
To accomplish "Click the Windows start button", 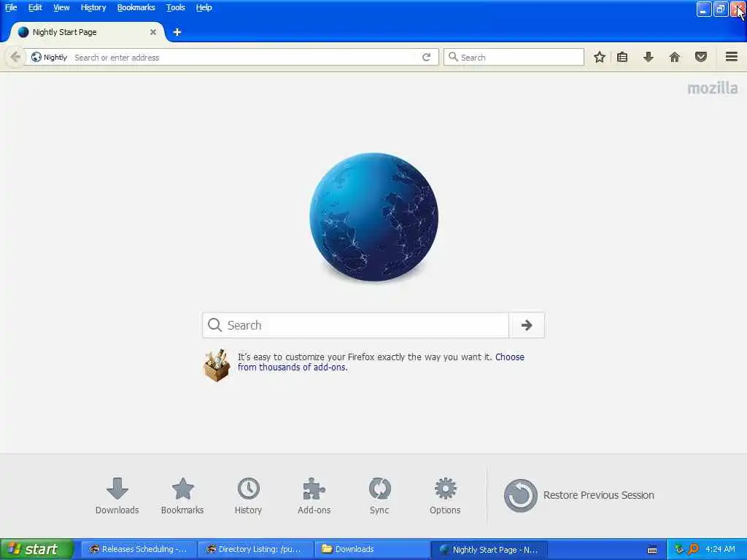I will pos(36,549).
